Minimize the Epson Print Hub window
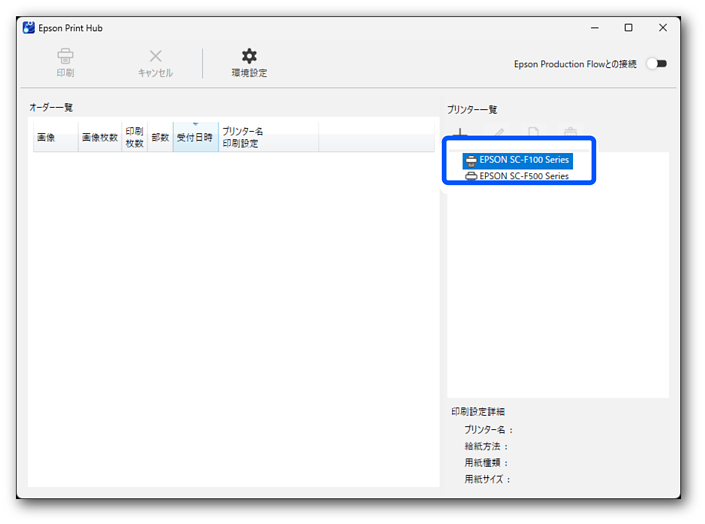Image resolution: width=705 pixels, height=524 pixels. (x=593, y=28)
